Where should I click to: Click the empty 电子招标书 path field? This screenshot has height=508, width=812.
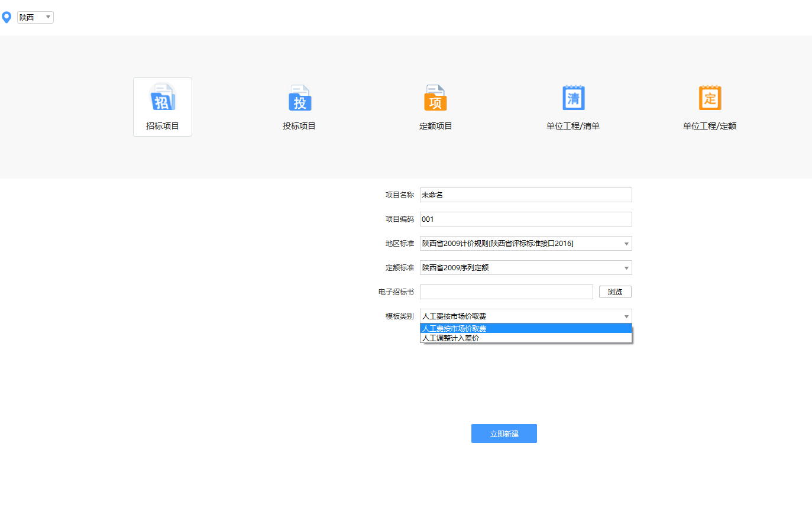coord(506,292)
